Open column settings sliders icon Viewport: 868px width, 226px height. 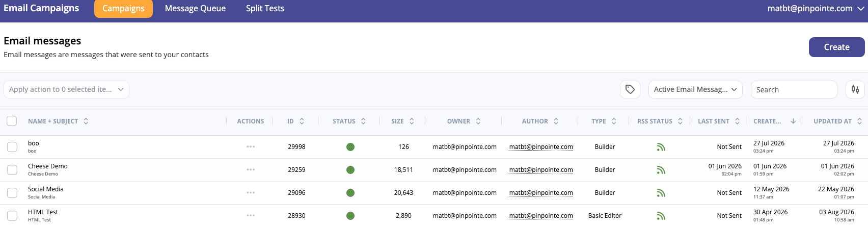[x=855, y=89]
